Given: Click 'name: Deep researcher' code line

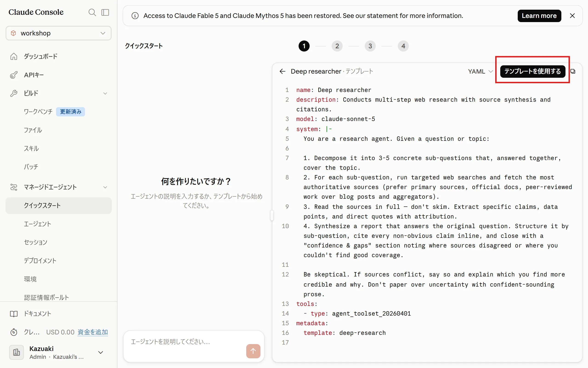Looking at the screenshot, I should coord(334,90).
